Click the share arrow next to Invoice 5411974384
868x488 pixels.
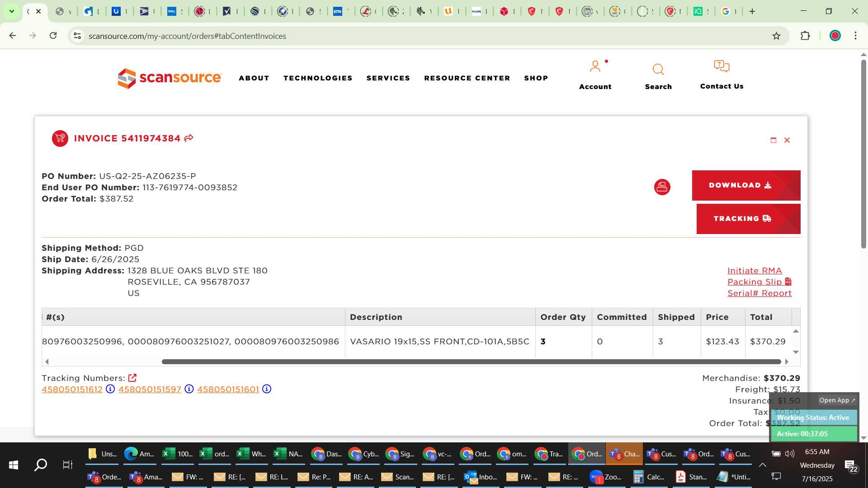point(189,138)
